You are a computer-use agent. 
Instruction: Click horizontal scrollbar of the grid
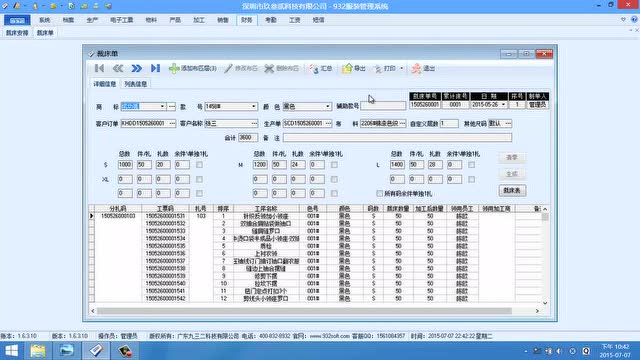pyautogui.click(x=304, y=311)
